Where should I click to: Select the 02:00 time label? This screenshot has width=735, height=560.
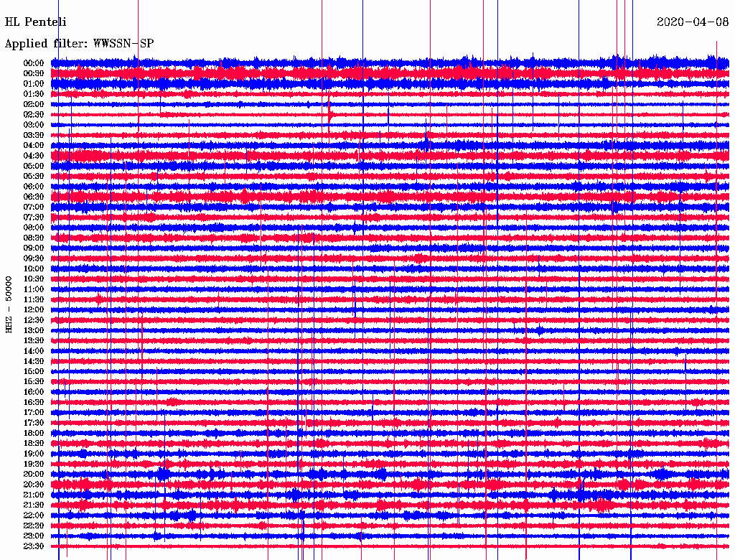(34, 105)
